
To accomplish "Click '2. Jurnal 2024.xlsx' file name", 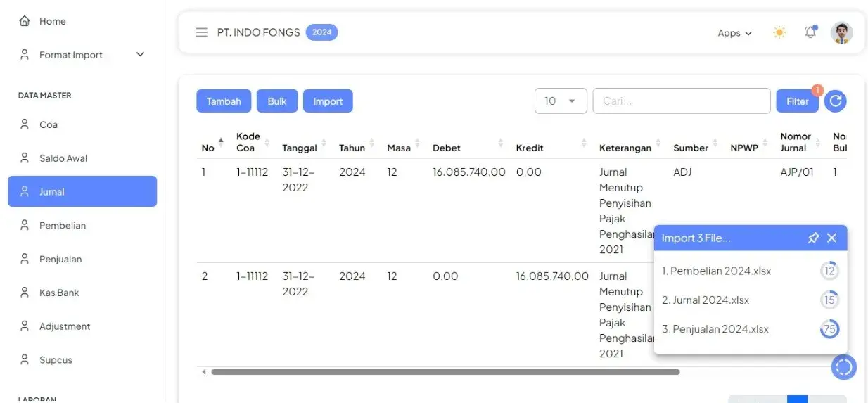I will point(706,300).
